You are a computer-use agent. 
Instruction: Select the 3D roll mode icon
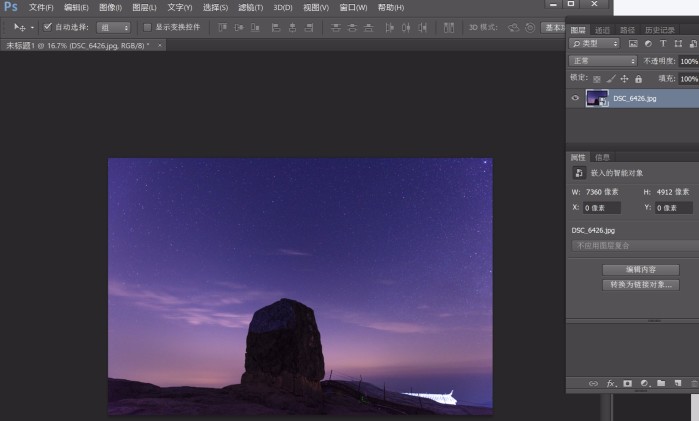(530, 28)
